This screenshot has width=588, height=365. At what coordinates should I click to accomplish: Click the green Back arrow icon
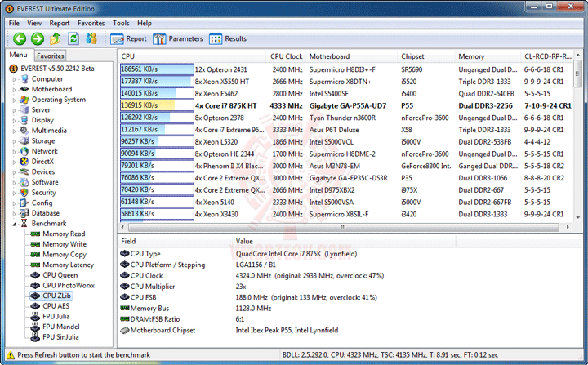[x=20, y=38]
